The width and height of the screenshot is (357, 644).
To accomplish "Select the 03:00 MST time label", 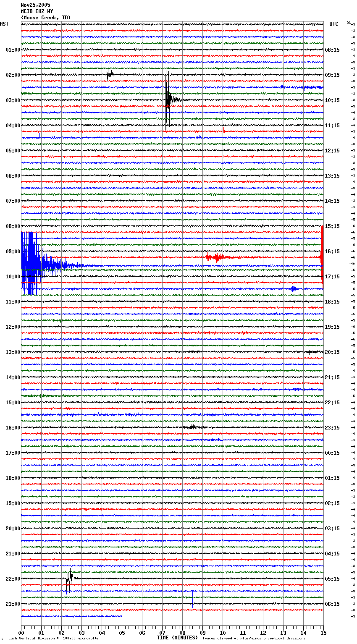I will 13,100.
